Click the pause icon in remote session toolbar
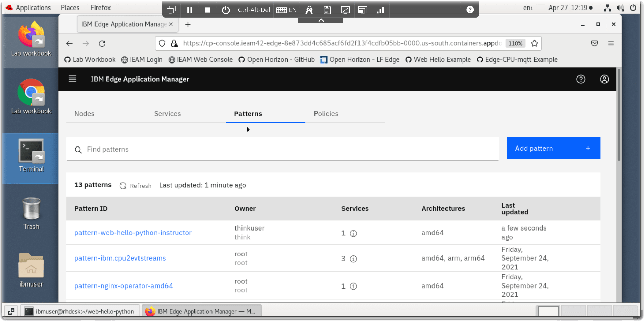 (190, 10)
